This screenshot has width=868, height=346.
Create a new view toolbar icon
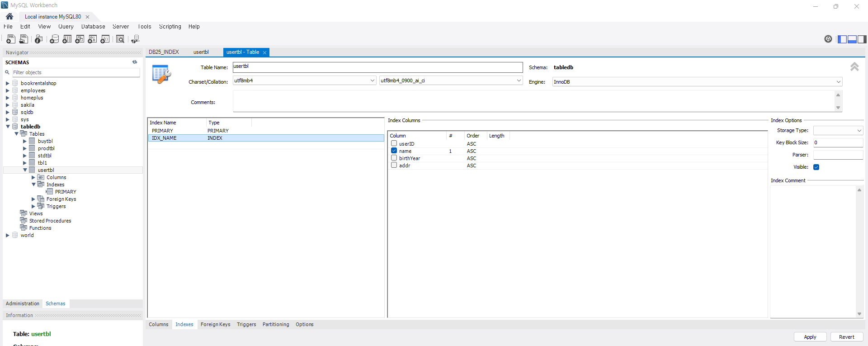pyautogui.click(x=80, y=39)
